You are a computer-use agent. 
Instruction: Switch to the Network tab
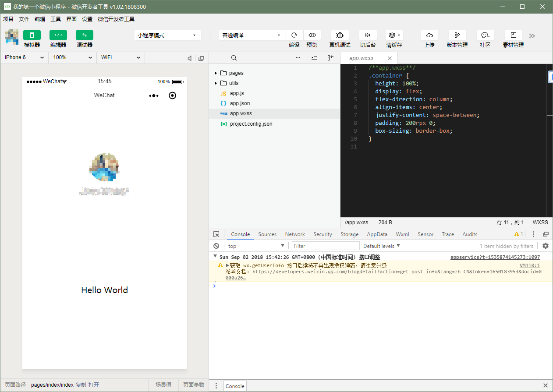(x=295, y=234)
